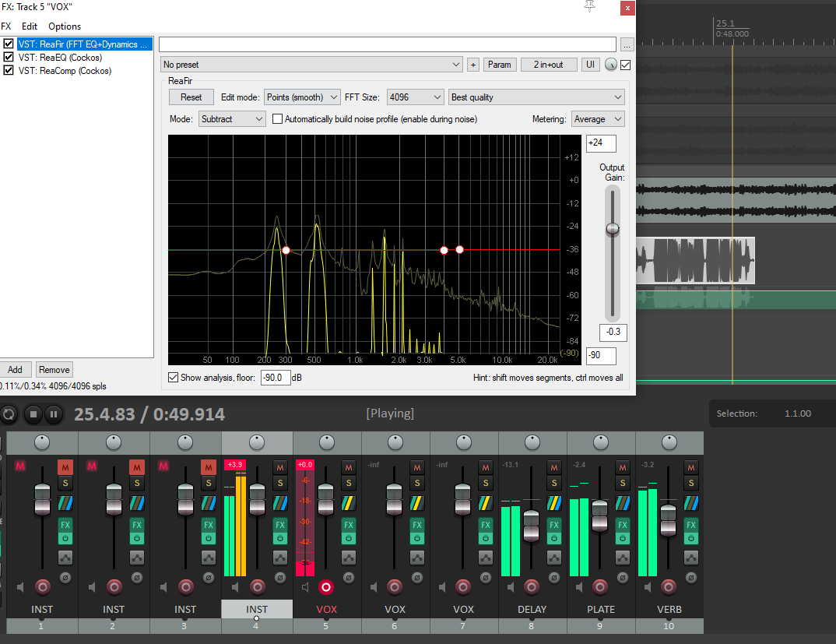Click the Remove FX button

click(x=54, y=370)
